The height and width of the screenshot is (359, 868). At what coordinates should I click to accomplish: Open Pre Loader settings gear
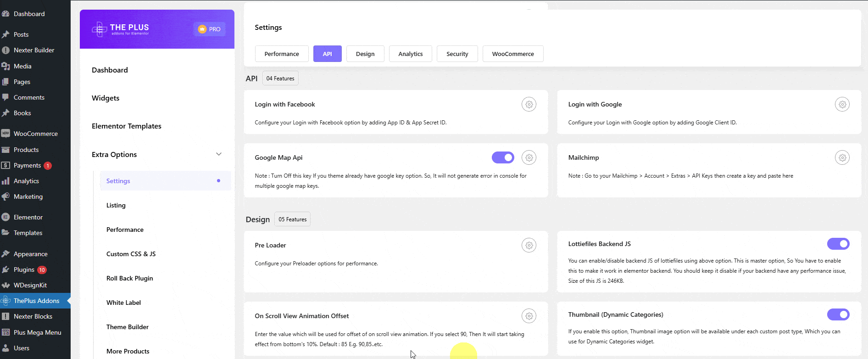(529, 245)
